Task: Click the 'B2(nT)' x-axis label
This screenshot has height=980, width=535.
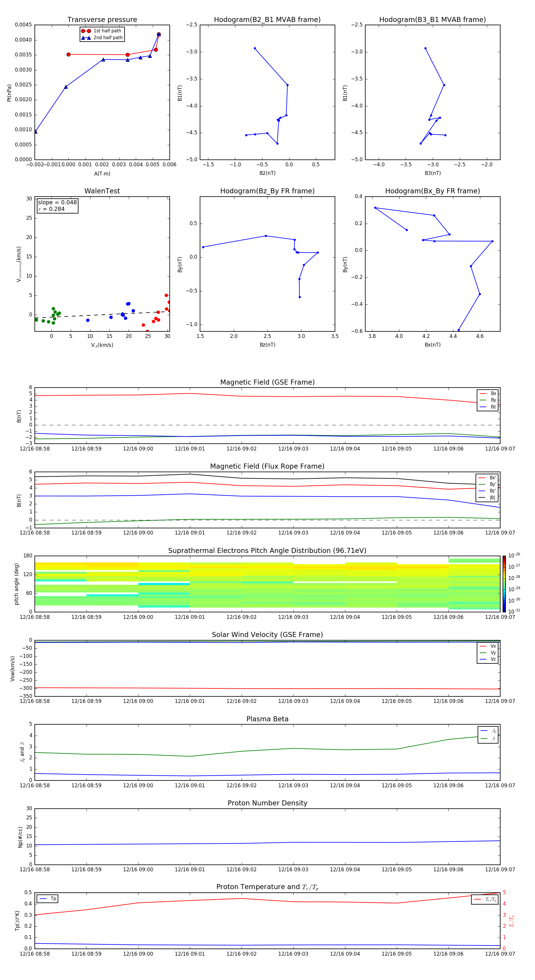Action: (267, 173)
